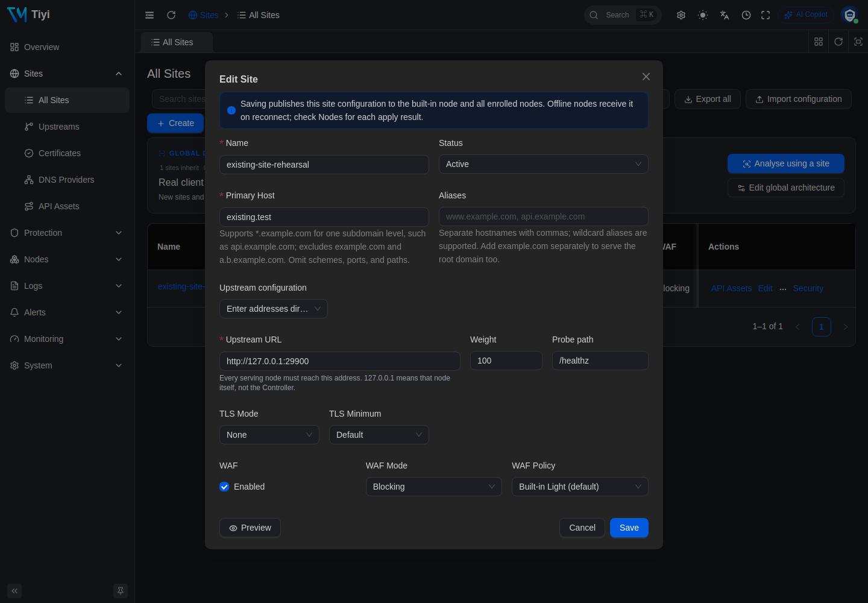Open the settings gear icon in header

[681, 15]
